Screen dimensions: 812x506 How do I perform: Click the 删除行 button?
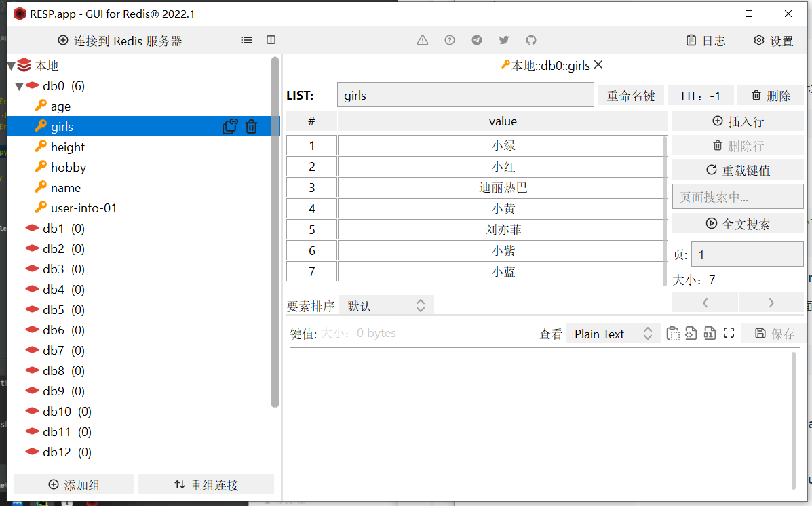coord(738,146)
